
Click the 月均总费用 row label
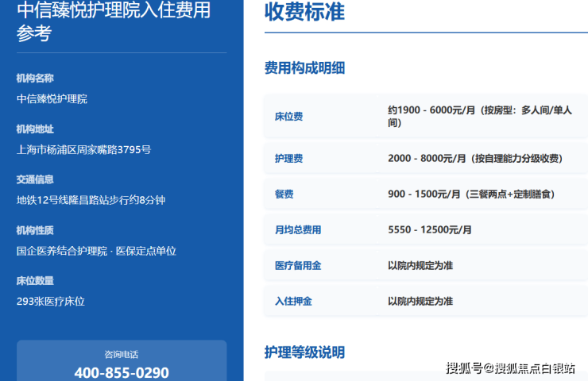(298, 230)
